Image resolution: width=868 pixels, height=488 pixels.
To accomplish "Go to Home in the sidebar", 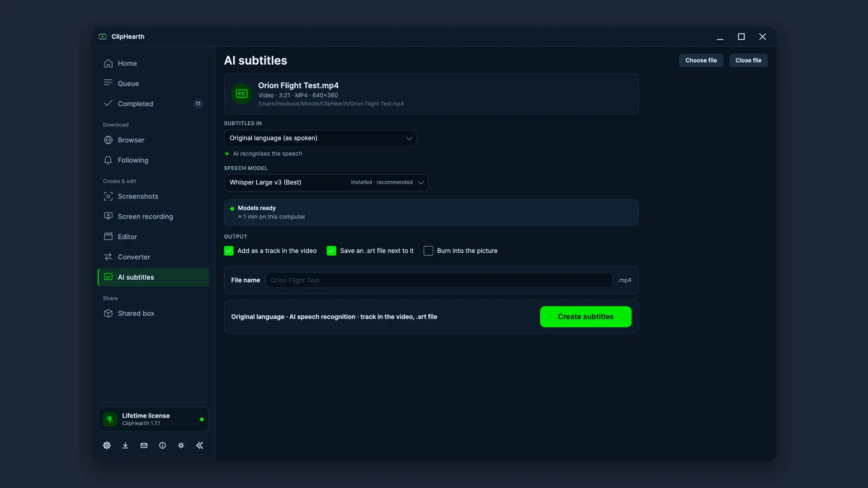I will (153, 63).
